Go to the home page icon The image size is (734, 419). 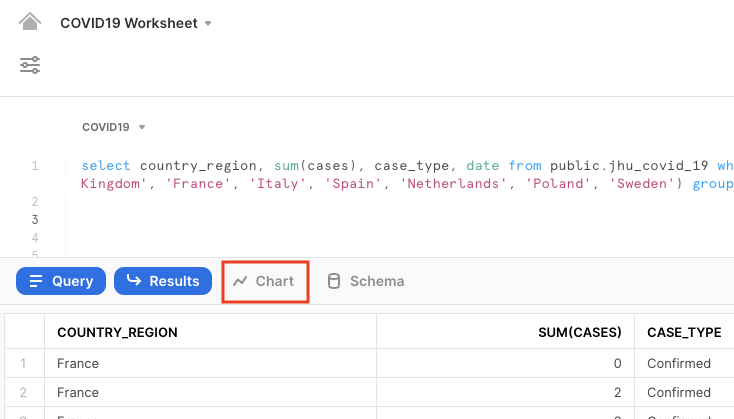click(30, 22)
